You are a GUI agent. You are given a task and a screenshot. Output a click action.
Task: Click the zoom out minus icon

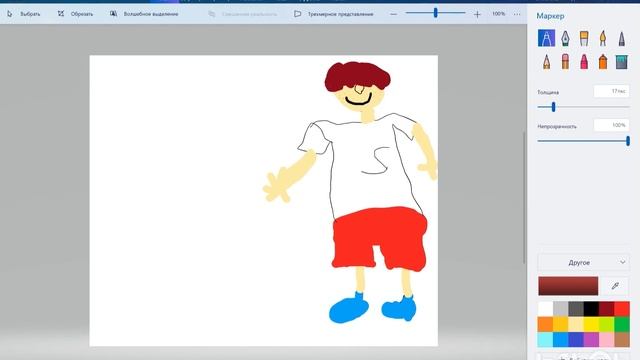pos(393,14)
